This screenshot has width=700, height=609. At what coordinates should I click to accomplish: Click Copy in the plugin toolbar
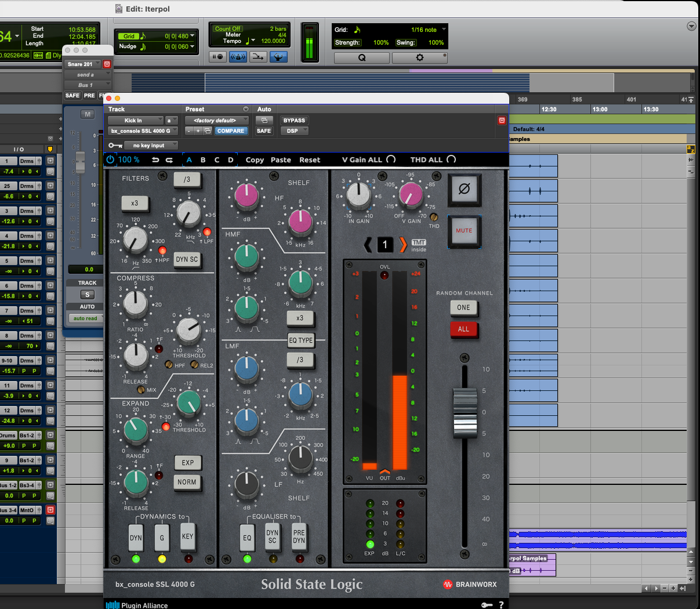coord(255,160)
